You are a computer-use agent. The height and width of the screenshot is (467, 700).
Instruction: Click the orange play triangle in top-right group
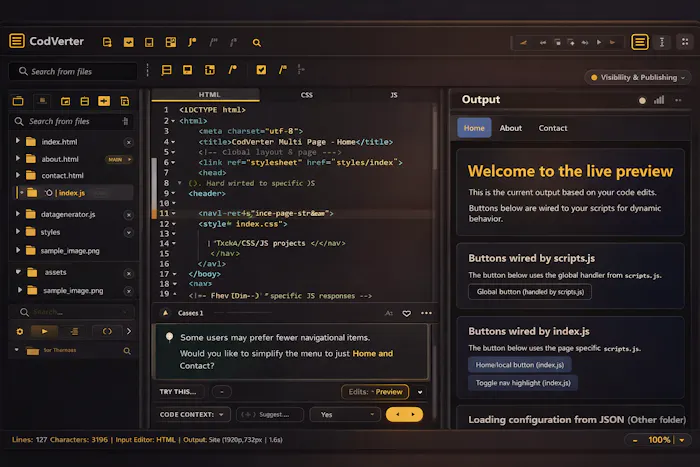pyautogui.click(x=612, y=42)
